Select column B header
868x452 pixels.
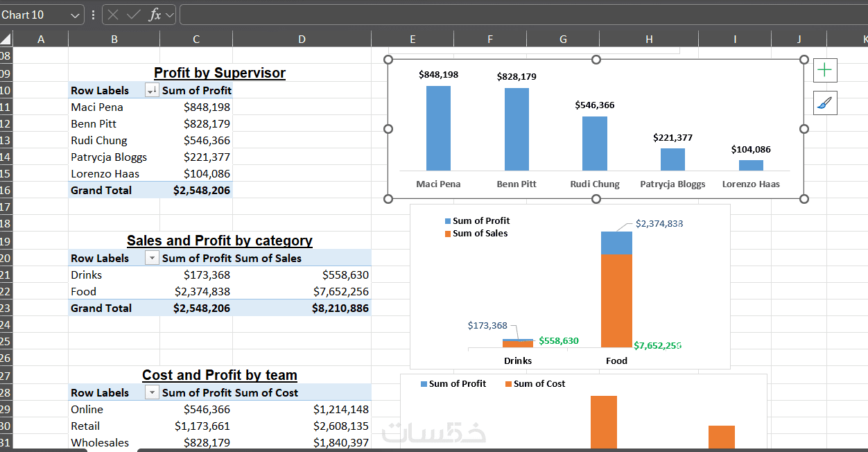click(114, 40)
